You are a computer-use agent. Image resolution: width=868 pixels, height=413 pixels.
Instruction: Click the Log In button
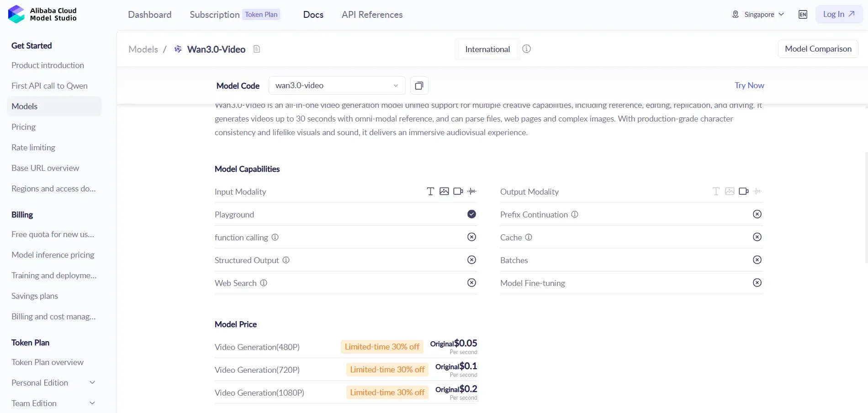(839, 14)
